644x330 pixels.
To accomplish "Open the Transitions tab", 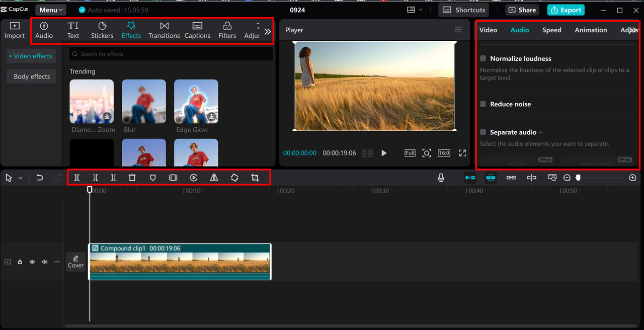I will click(164, 30).
